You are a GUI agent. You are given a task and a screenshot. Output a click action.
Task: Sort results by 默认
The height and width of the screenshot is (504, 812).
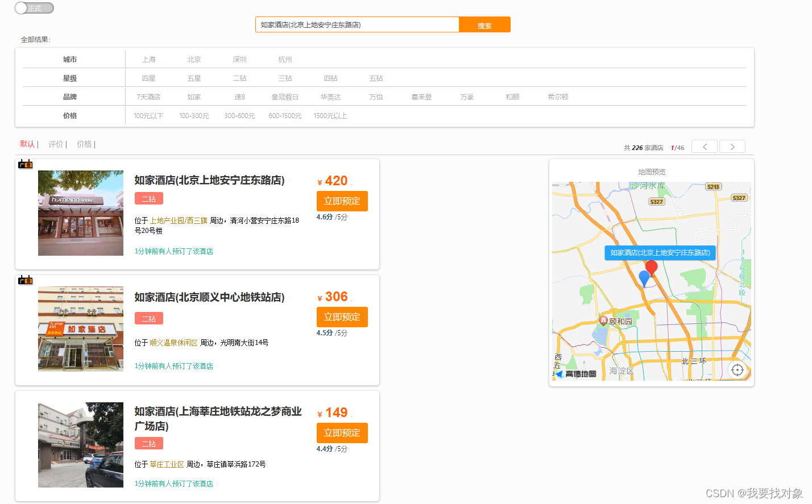pos(27,144)
